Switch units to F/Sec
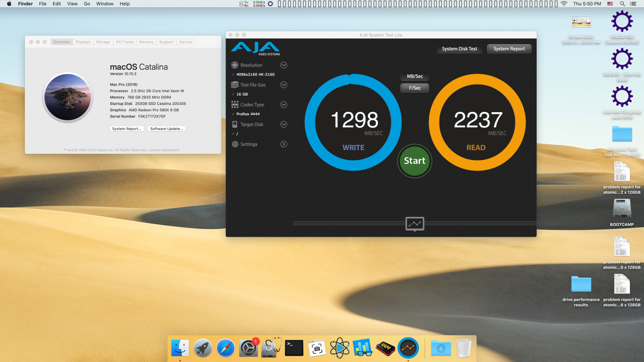 coord(414,88)
